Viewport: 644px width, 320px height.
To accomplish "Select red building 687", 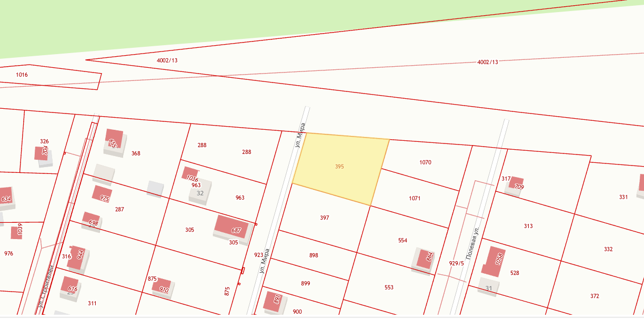I will [x=232, y=228].
